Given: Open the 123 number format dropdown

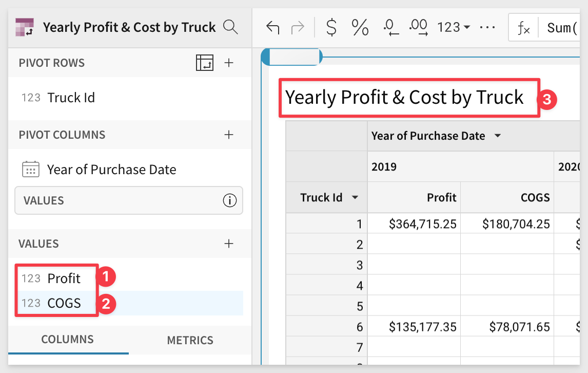Looking at the screenshot, I should tap(454, 28).
